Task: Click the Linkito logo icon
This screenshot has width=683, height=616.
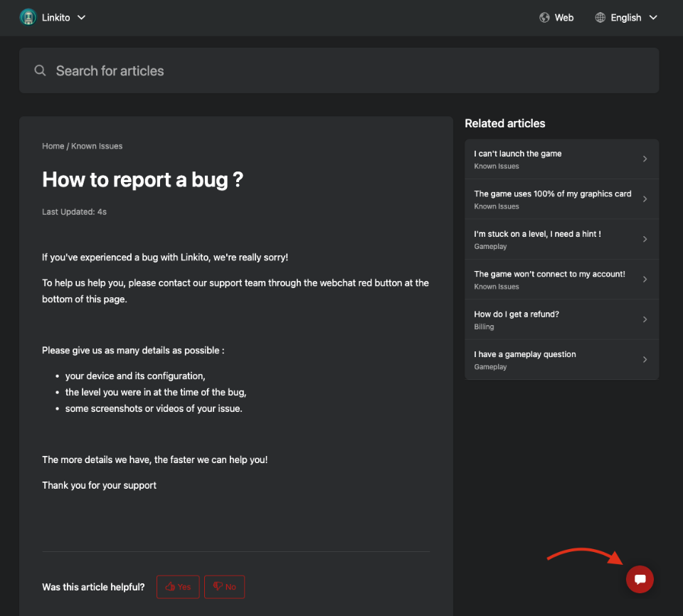Action: (28, 17)
